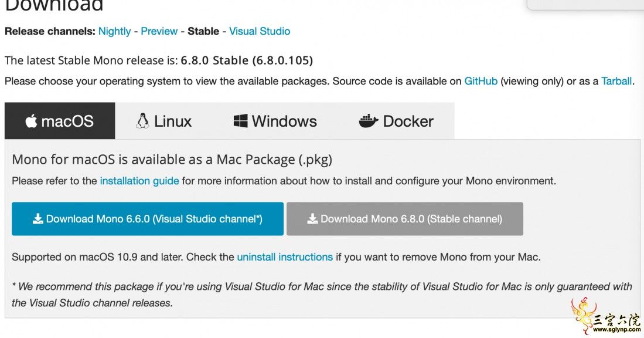644x338 pixels.
Task: Click the Tarball source link
Action: (x=616, y=81)
